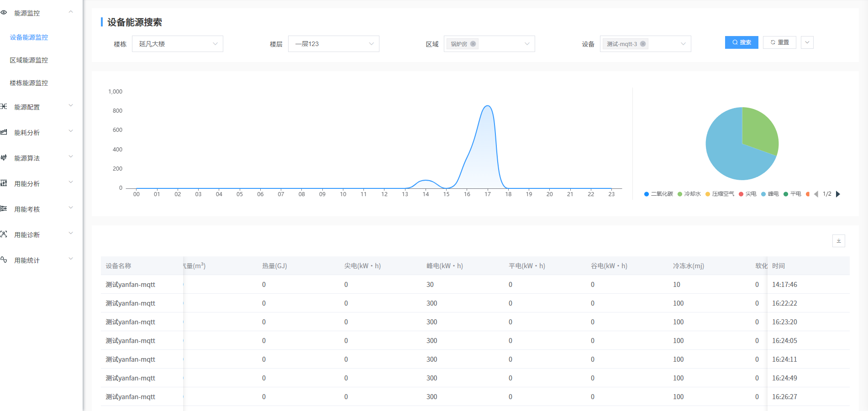Viewport: 868px width, 411px height.
Task: Click time cell 16:24:05
Action: pos(784,341)
